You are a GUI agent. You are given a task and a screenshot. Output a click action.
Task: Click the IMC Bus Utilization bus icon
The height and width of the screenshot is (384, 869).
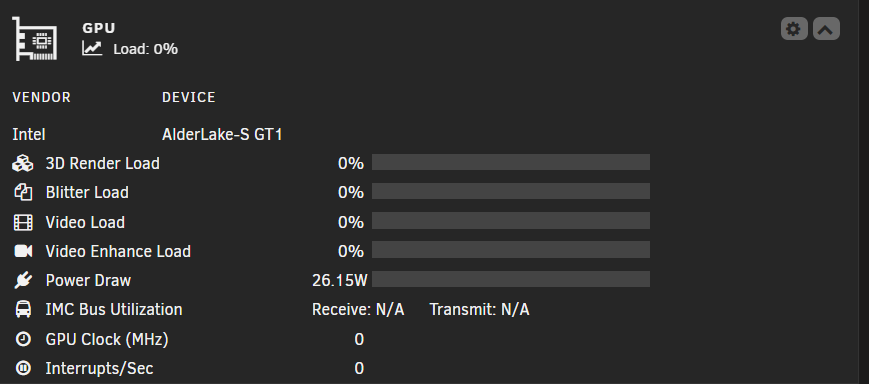(x=23, y=309)
